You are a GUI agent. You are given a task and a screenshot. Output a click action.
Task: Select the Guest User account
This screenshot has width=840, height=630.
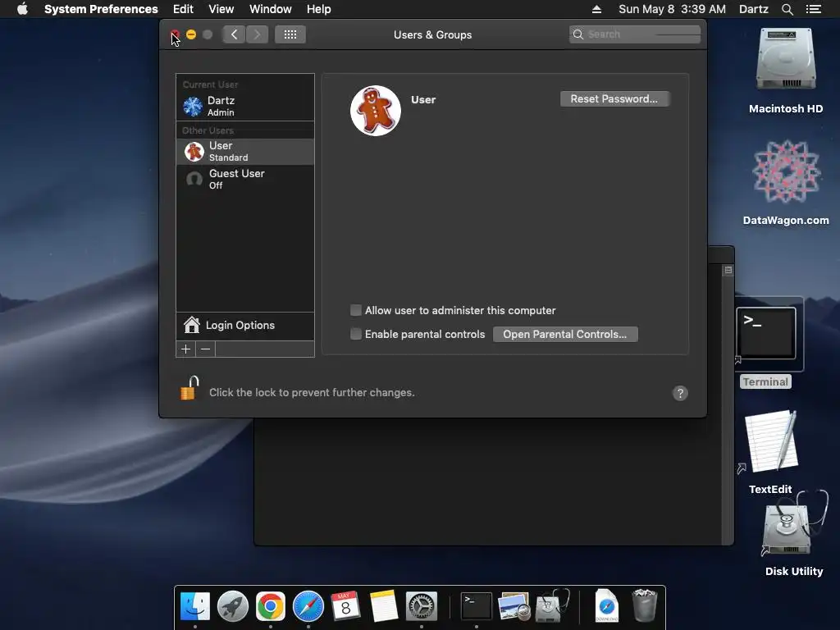pyautogui.click(x=245, y=179)
